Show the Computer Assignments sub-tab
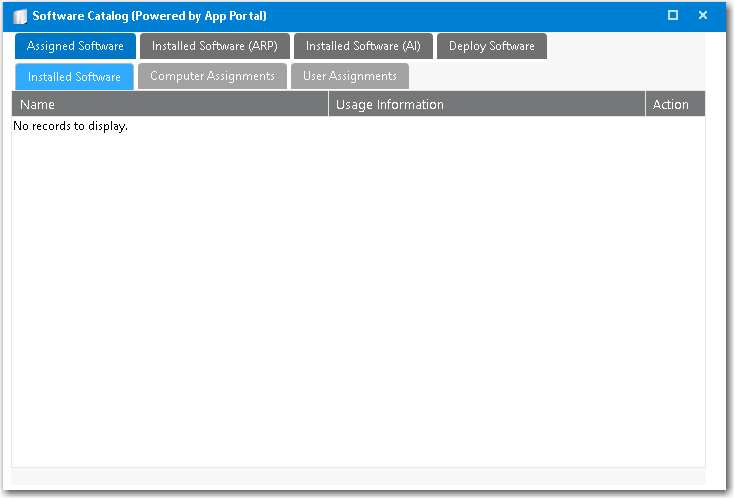Screen dimensions: 734x498 point(212,76)
